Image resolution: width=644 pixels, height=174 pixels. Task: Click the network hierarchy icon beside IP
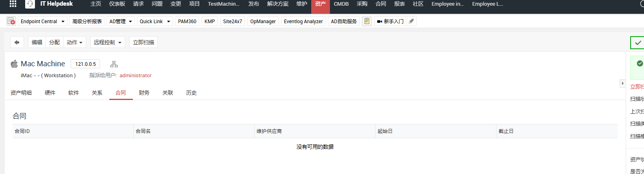(x=114, y=64)
